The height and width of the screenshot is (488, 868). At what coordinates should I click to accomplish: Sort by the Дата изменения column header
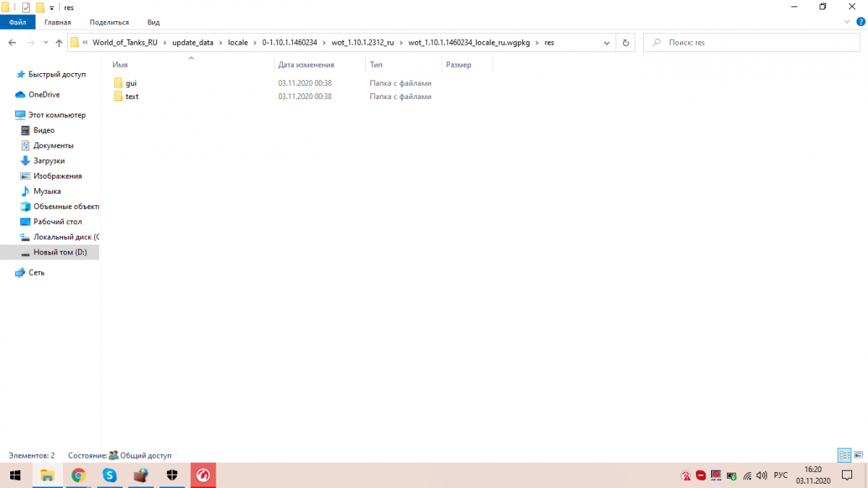click(306, 65)
